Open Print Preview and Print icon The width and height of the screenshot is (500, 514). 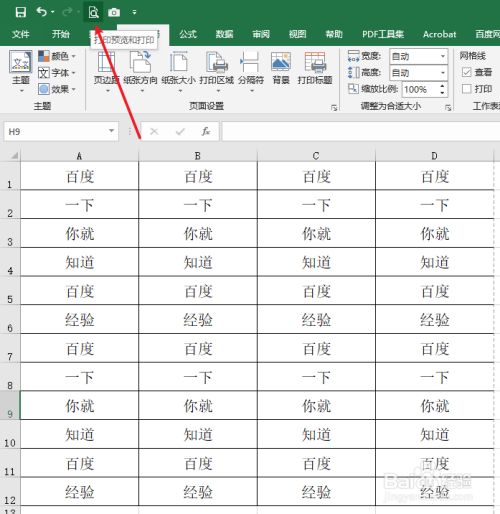(93, 12)
